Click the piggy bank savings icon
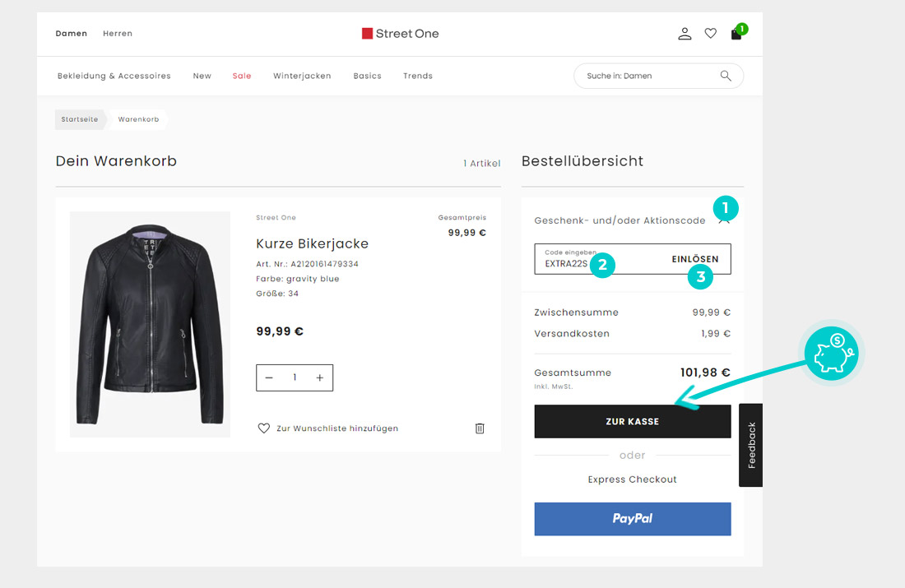 point(831,353)
